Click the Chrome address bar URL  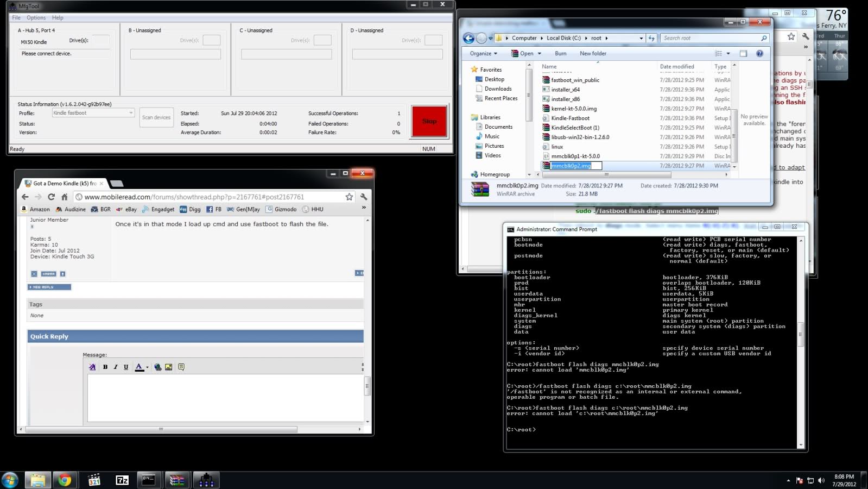pos(194,197)
